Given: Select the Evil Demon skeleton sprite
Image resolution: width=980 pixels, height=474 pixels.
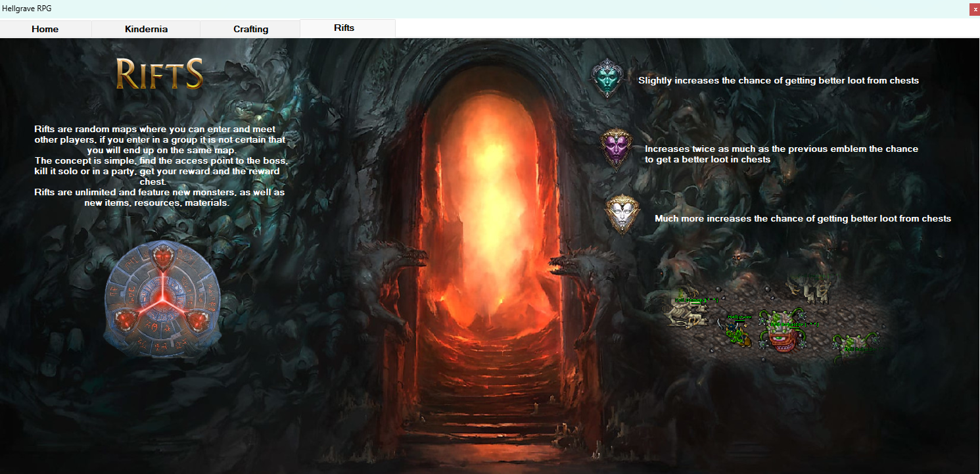Looking at the screenshot, I should pyautogui.click(x=684, y=312).
